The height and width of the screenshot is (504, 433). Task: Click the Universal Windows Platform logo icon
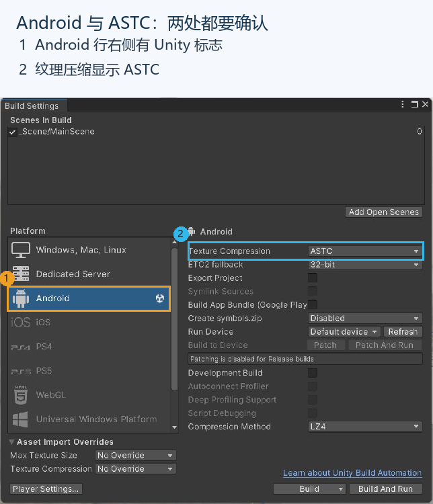click(20, 419)
